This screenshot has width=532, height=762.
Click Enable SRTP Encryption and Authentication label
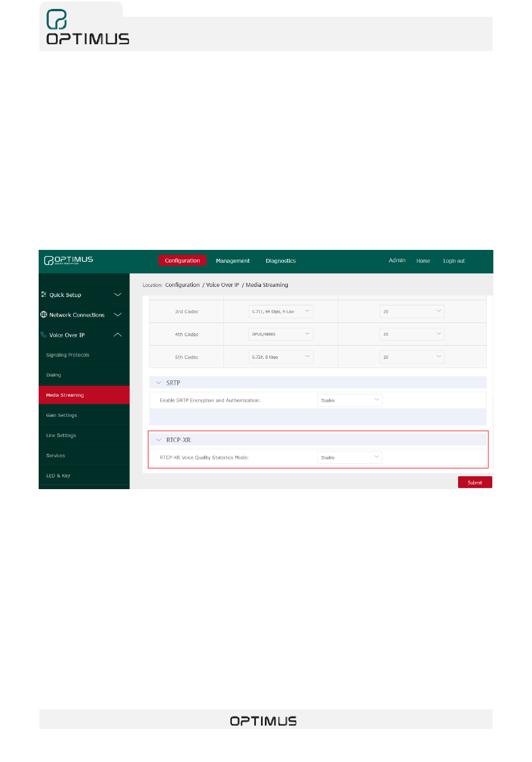(210, 401)
